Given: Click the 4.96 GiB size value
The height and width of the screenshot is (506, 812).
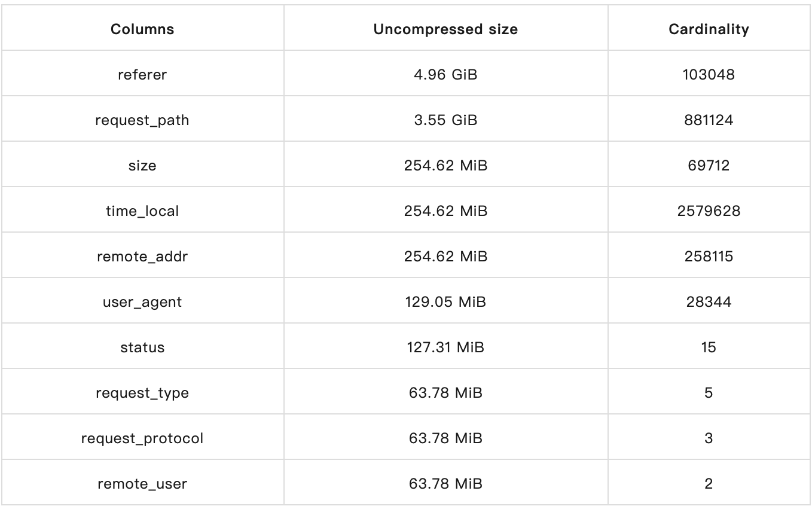Looking at the screenshot, I should coord(445,75).
